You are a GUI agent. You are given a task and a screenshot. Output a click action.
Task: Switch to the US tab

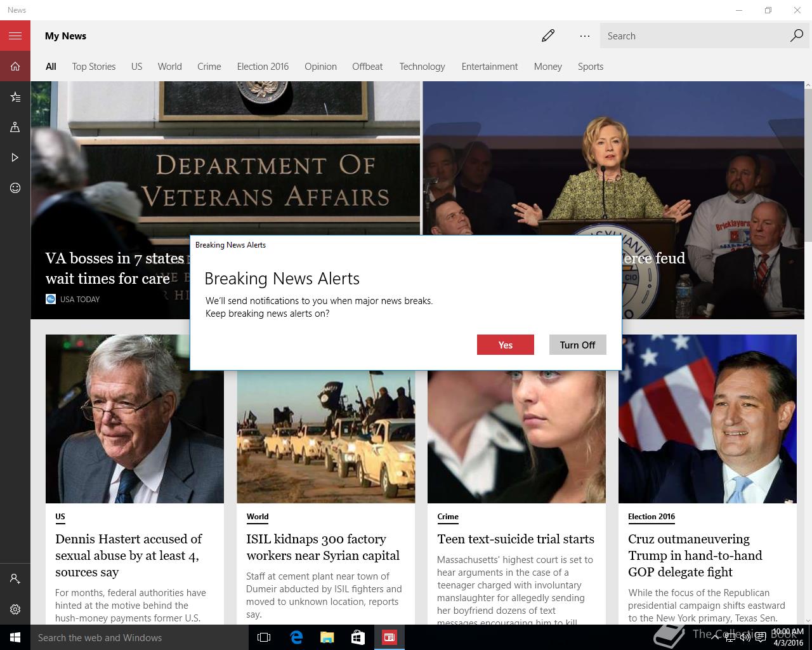pos(136,66)
